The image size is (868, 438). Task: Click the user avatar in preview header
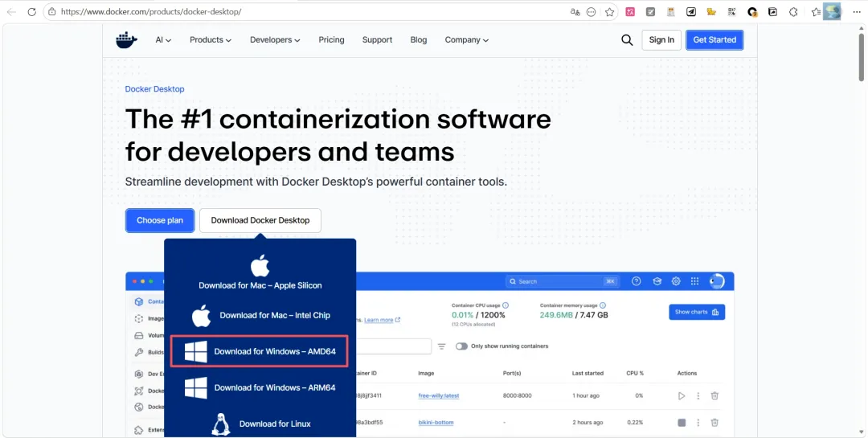point(716,281)
